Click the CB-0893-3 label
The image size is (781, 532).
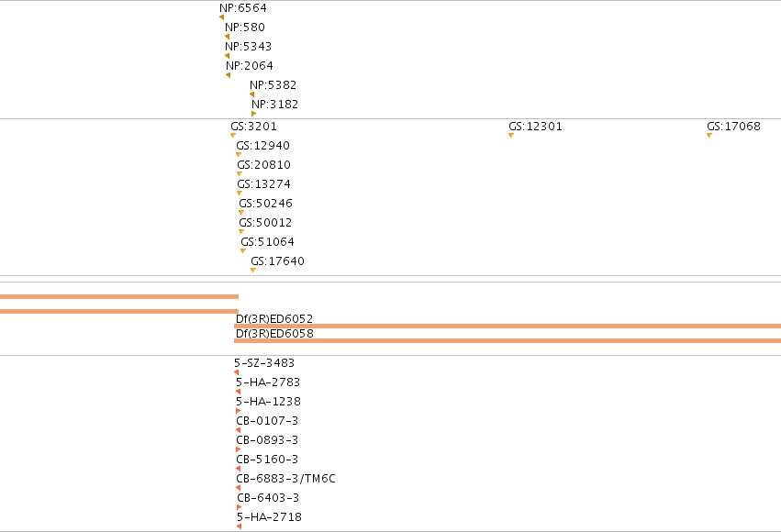click(267, 440)
